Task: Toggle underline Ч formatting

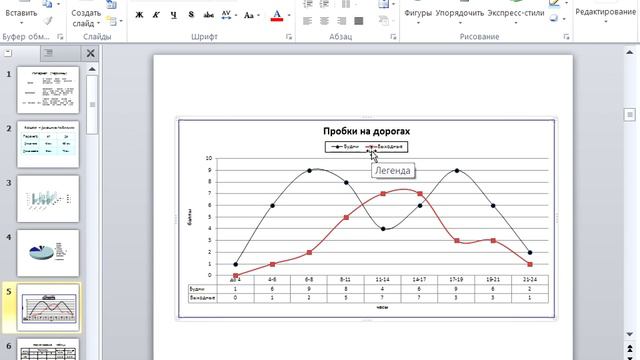Action: (x=174, y=15)
